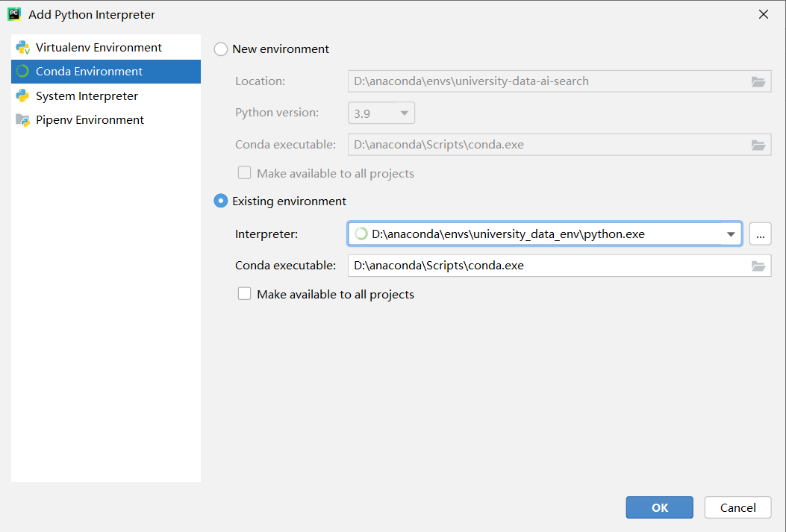The width and height of the screenshot is (786, 532).
Task: Click the Virtualenv Python icon
Action: (x=22, y=48)
